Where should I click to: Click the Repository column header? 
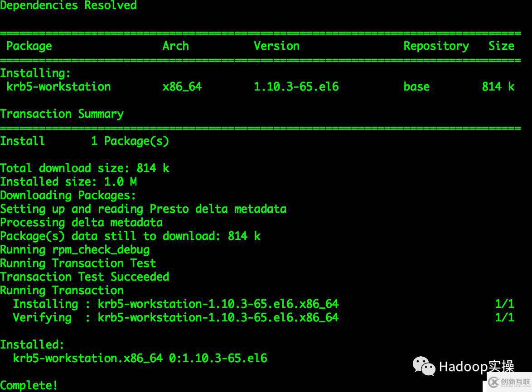point(435,46)
